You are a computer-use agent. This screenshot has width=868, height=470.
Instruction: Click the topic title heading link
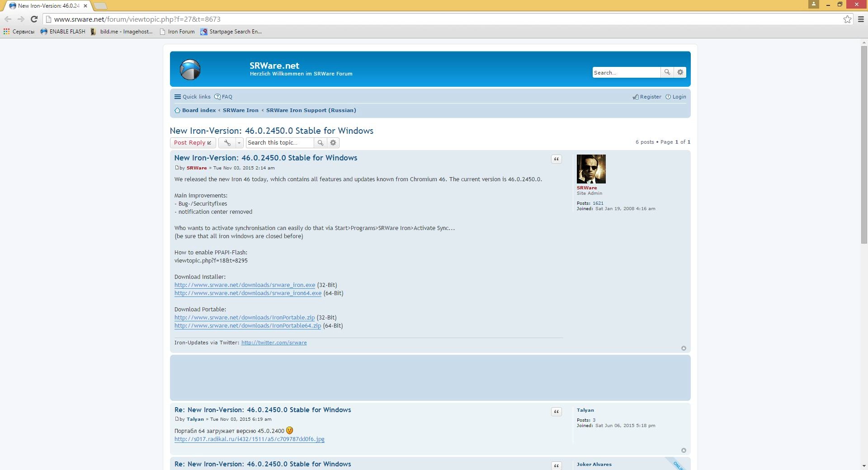(272, 131)
